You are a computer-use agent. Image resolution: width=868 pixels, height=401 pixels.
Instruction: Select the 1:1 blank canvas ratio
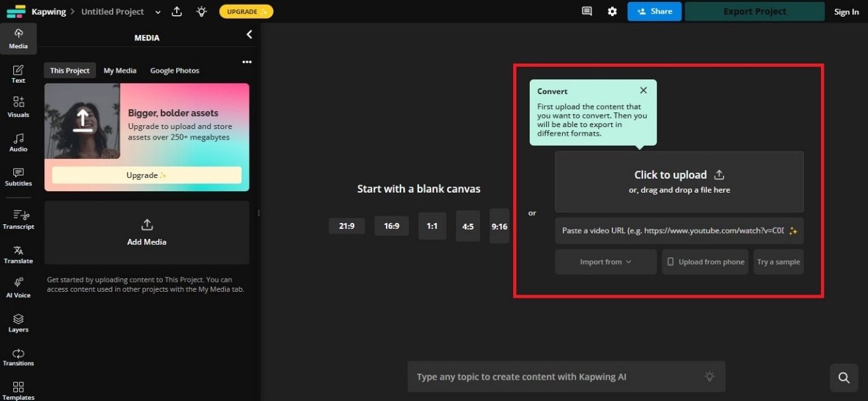(x=432, y=226)
